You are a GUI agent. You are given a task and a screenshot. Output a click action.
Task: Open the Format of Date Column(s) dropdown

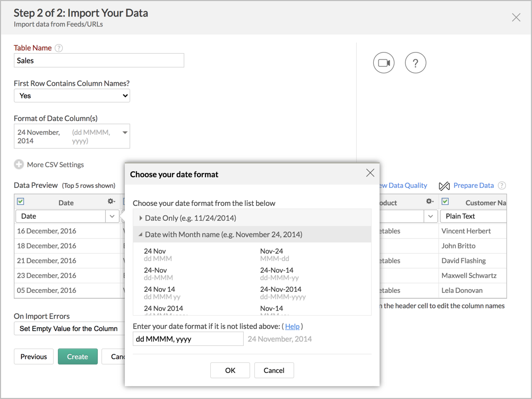pyautogui.click(x=72, y=136)
